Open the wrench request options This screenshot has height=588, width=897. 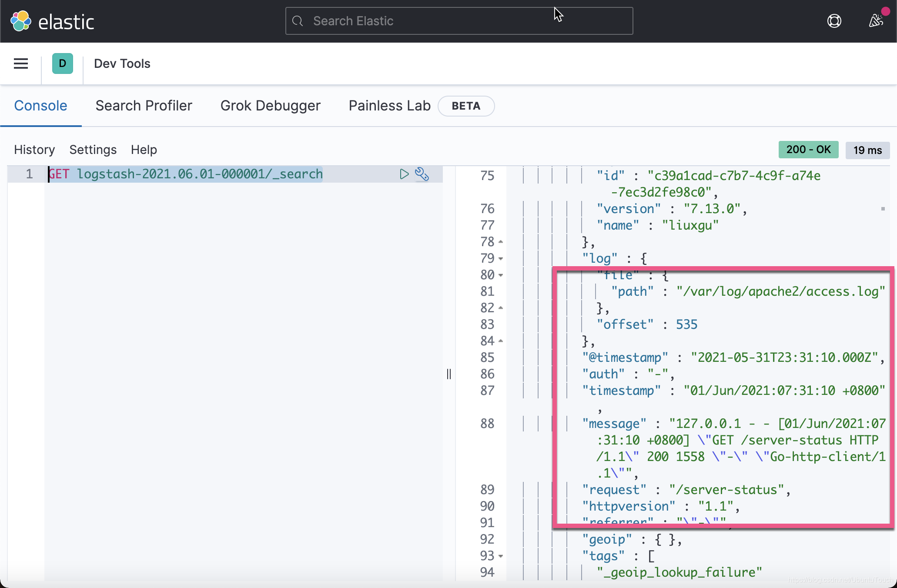(x=422, y=174)
